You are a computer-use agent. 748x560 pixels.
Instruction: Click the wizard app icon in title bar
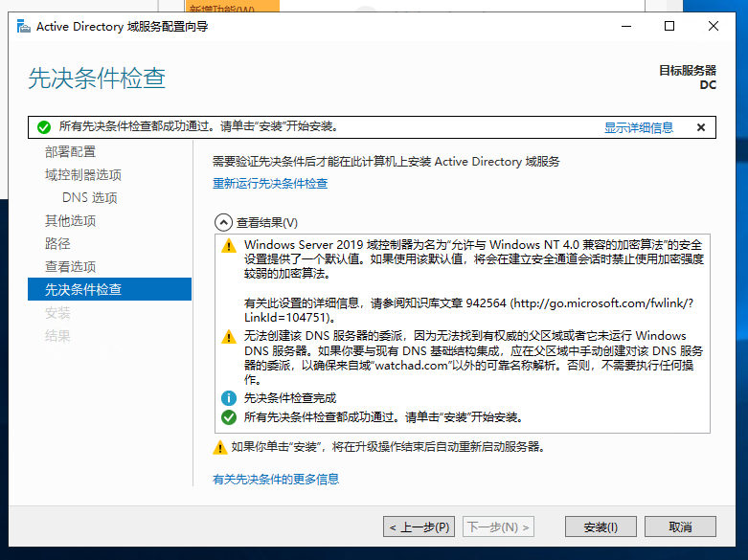(22, 26)
